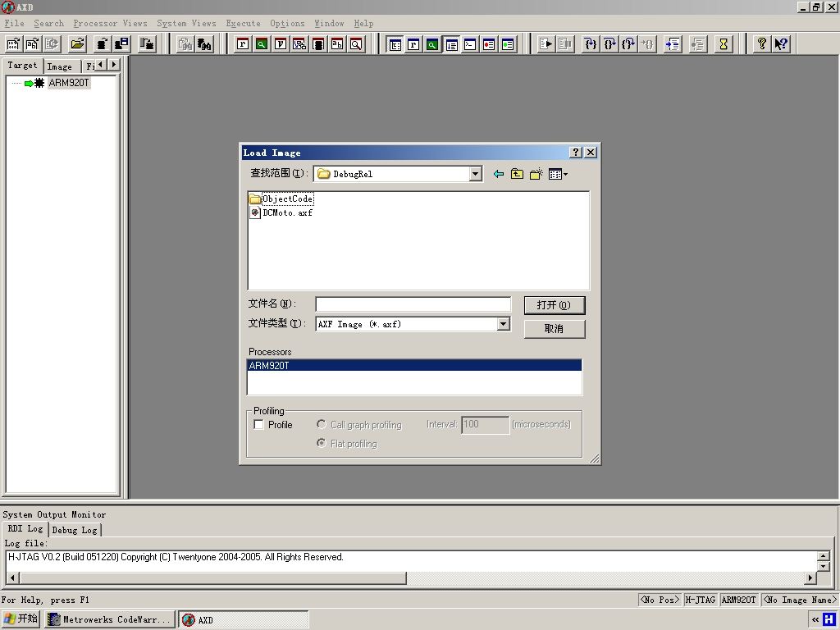Select ARM920T in the Target tree

point(69,83)
